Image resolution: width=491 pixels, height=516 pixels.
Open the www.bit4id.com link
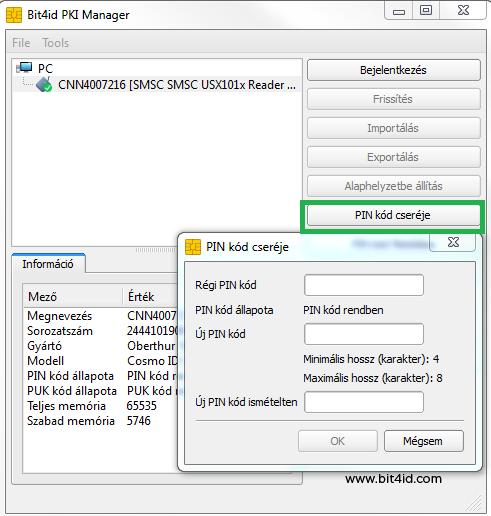tap(393, 479)
